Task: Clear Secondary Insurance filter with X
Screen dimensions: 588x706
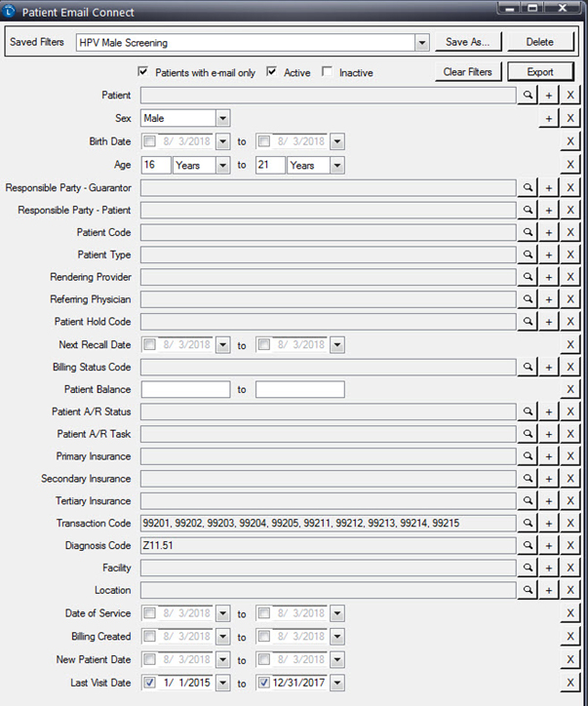Action: [x=570, y=479]
